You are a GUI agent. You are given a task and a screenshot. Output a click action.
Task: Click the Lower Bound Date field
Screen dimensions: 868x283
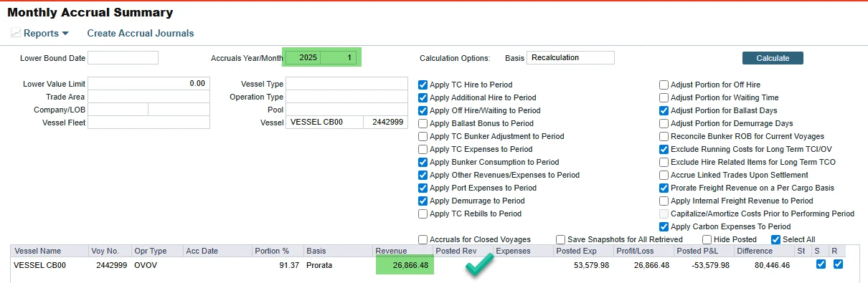click(x=123, y=57)
